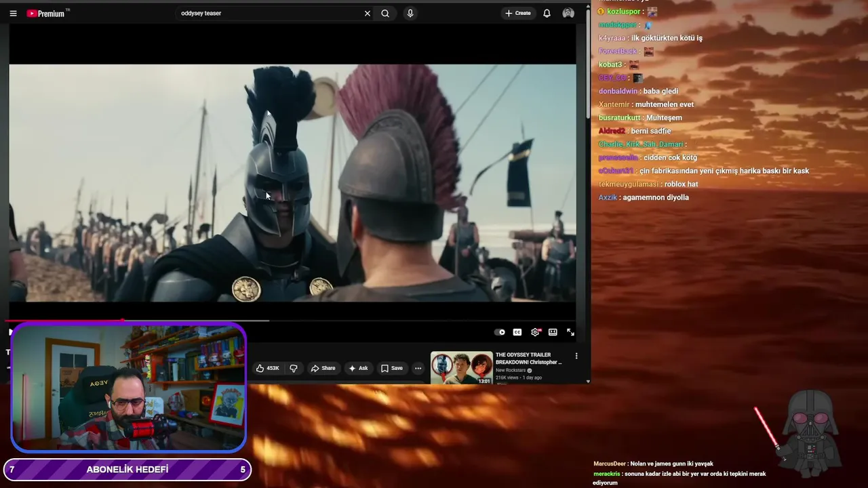Click the Ask button

point(358,368)
